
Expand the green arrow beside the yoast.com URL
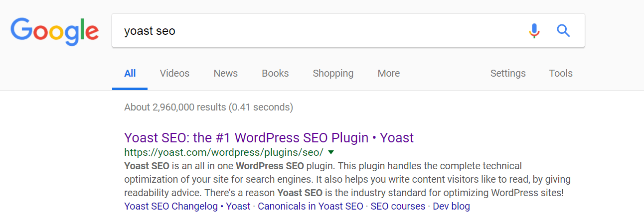click(331, 152)
